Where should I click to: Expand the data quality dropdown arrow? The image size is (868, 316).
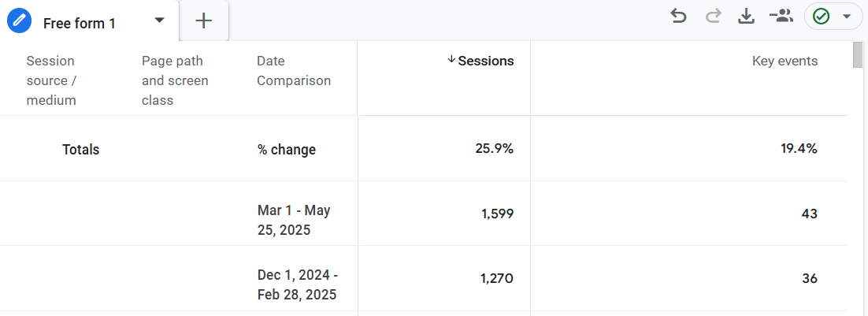(847, 17)
